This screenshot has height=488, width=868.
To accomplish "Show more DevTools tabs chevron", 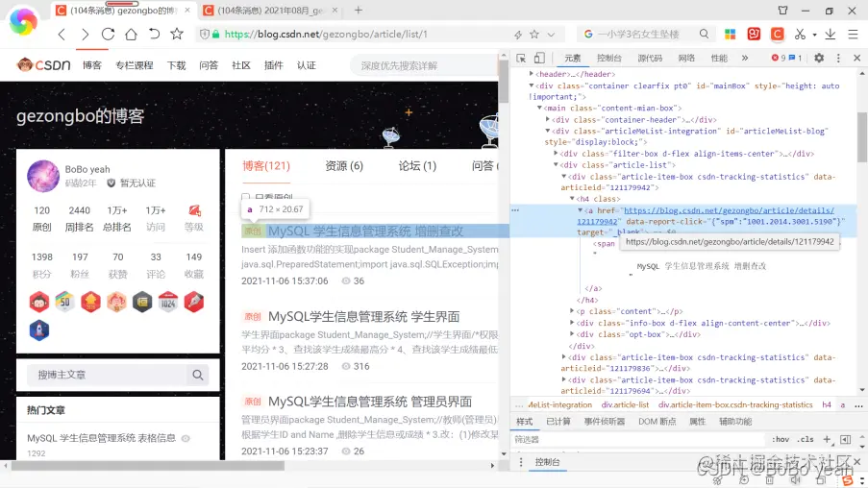I will coord(745,58).
